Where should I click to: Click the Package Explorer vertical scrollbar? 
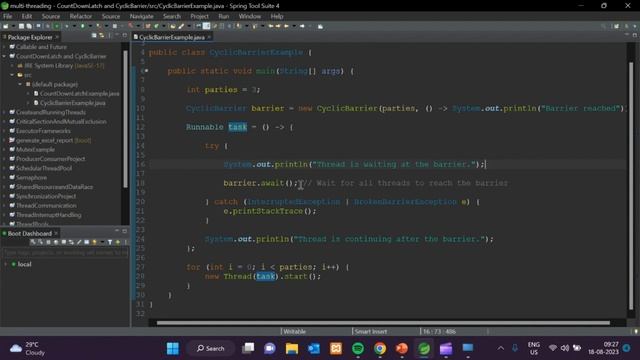pos(125,118)
